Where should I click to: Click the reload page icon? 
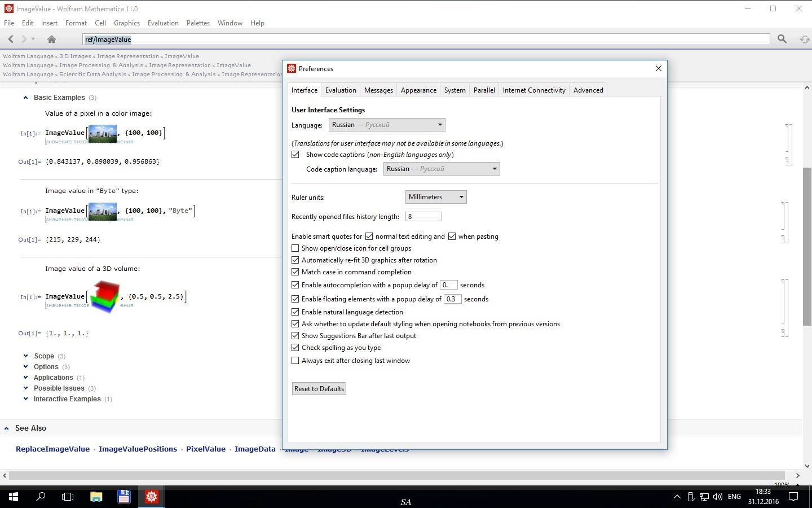click(805, 39)
